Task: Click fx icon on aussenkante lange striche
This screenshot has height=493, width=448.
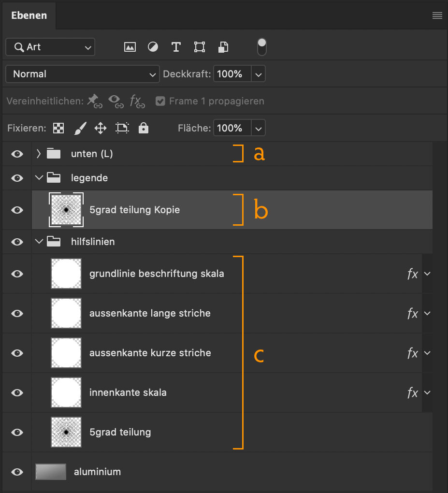Action: click(412, 314)
